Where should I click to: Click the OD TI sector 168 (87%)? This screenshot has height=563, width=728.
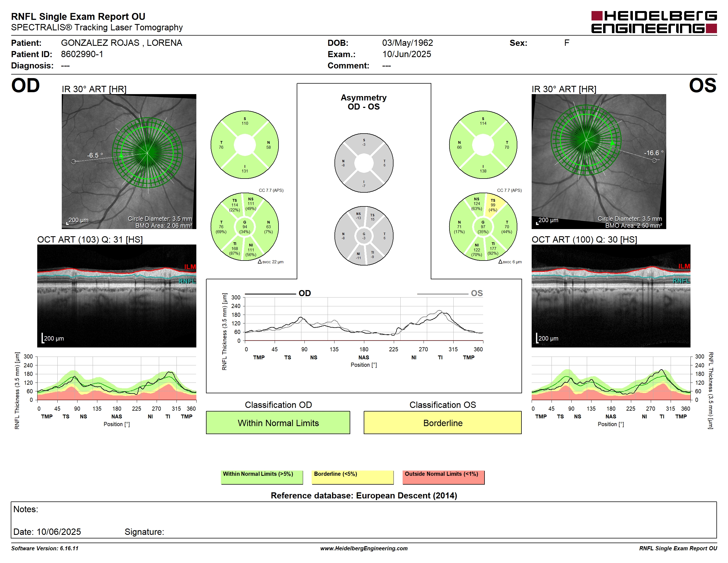click(235, 248)
